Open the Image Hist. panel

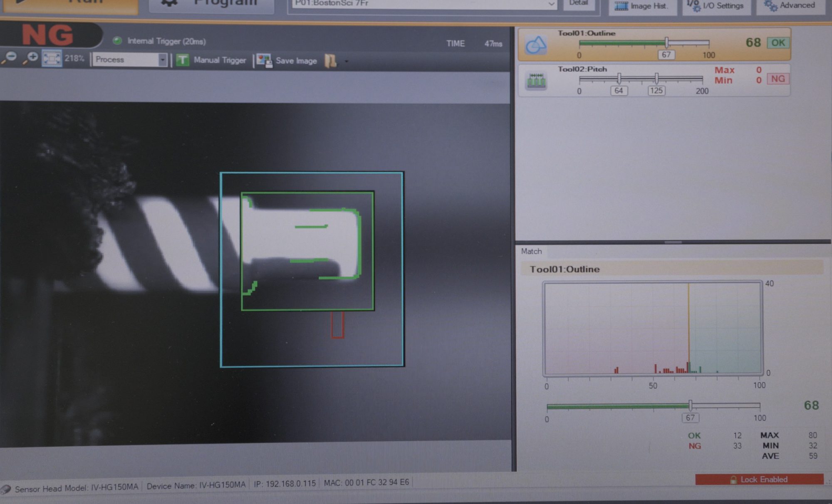tap(641, 6)
